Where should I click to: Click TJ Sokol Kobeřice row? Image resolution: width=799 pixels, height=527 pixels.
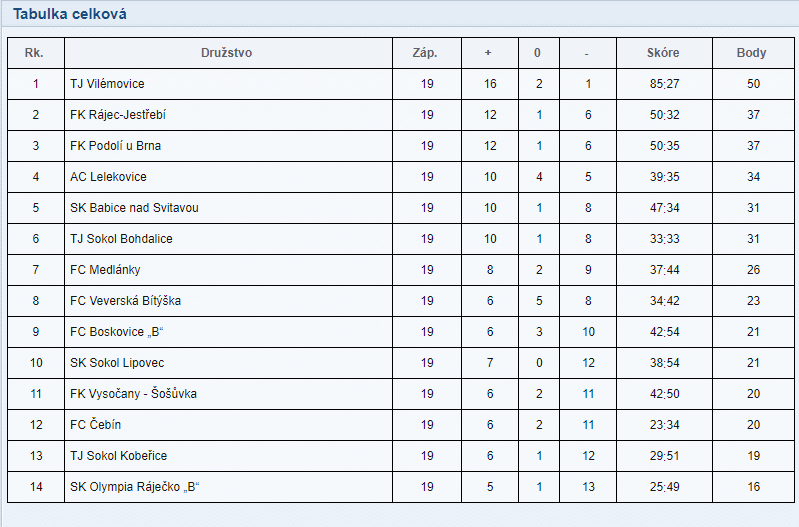pos(401,456)
